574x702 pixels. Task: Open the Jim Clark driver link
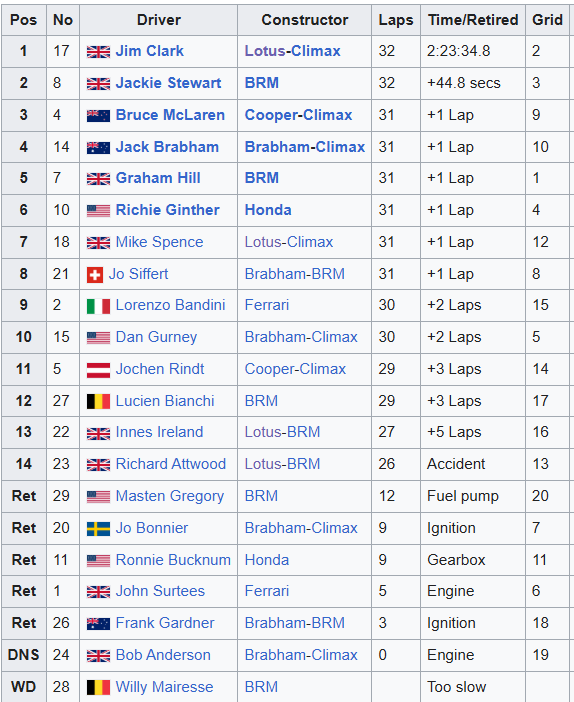(150, 51)
